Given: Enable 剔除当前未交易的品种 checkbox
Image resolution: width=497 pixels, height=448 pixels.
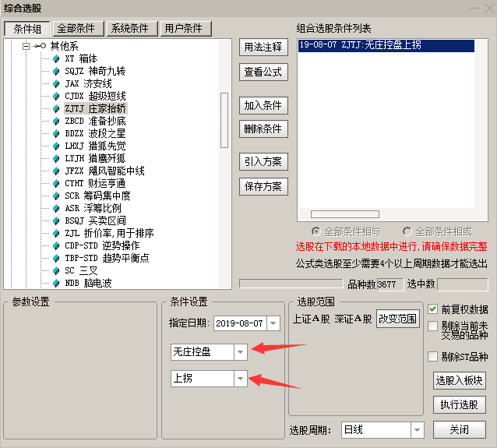Looking at the screenshot, I should tap(432, 326).
